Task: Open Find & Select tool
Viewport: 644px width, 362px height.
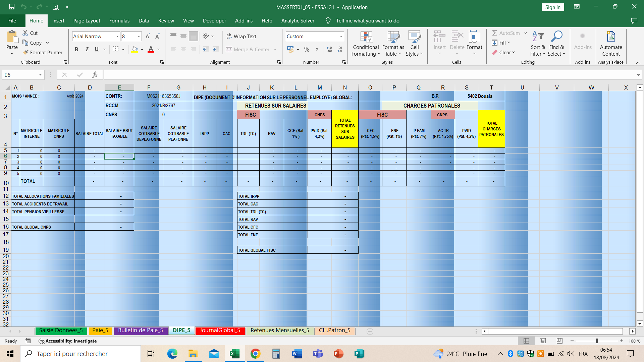Action: point(556,44)
